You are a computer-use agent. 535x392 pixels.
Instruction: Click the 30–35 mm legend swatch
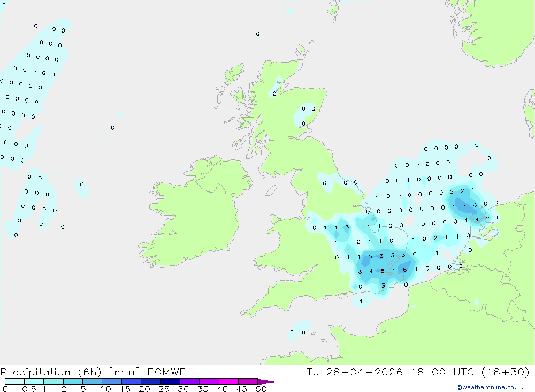(x=190, y=381)
